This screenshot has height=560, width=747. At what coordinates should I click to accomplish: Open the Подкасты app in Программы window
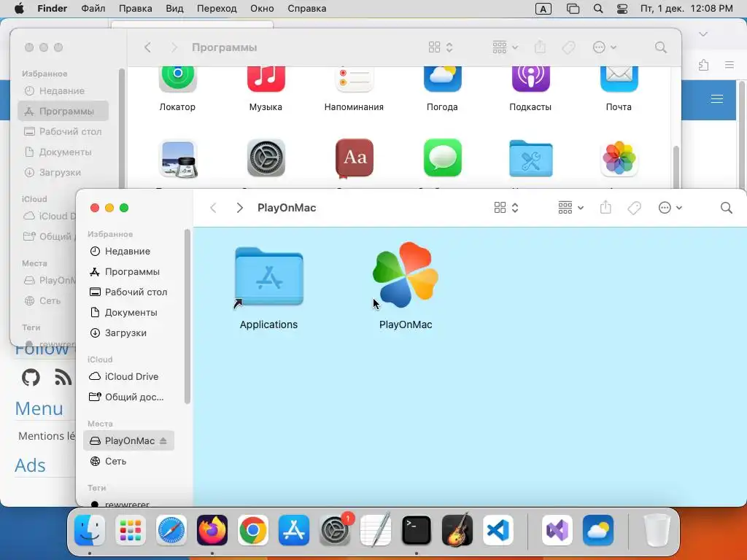pyautogui.click(x=531, y=79)
